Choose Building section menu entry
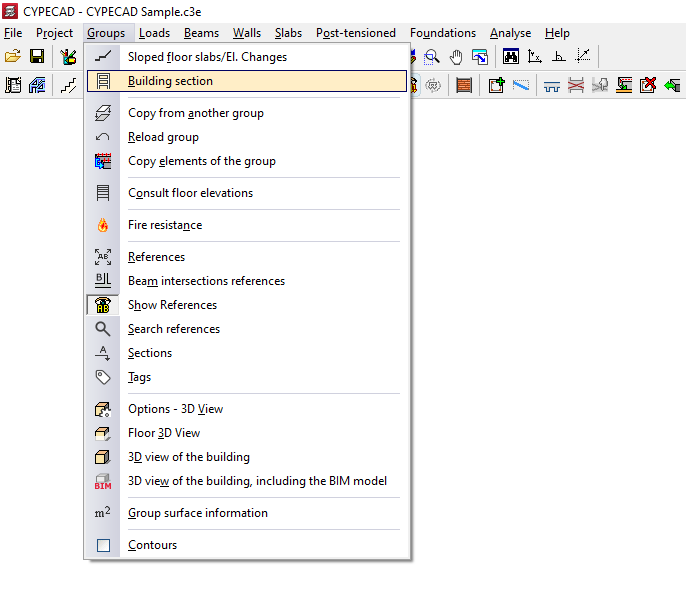The image size is (686, 591). coord(247,81)
